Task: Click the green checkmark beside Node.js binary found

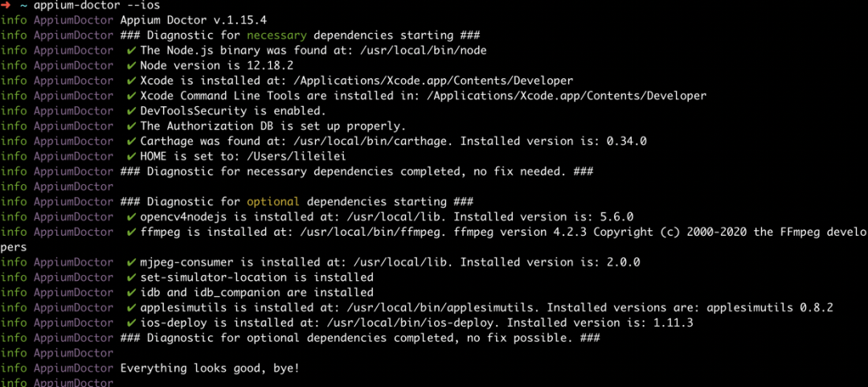Action: (x=131, y=51)
